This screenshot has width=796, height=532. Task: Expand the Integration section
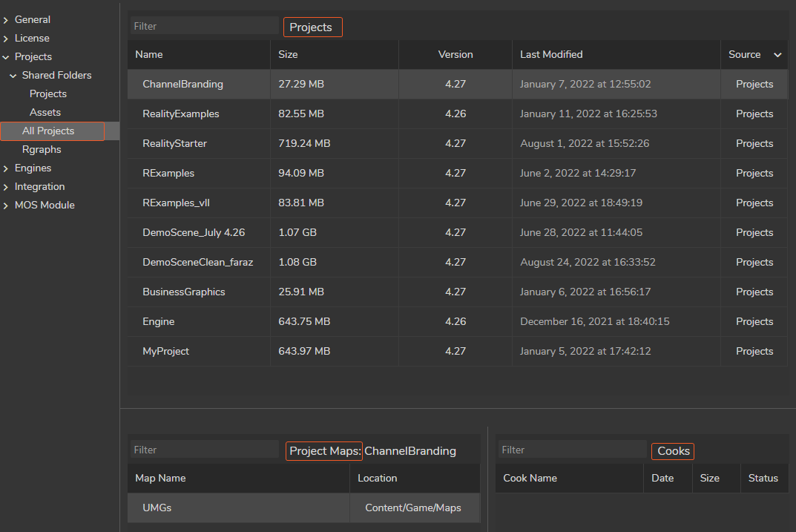tap(6, 187)
